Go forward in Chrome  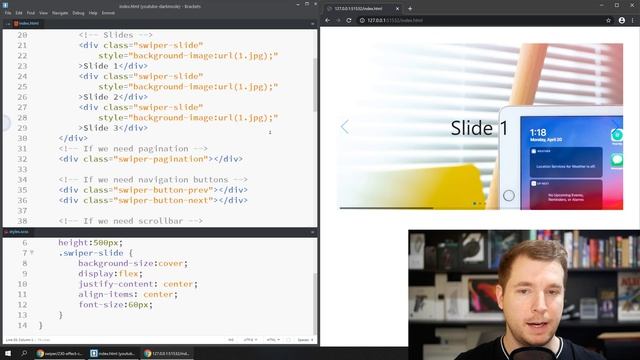click(x=338, y=20)
